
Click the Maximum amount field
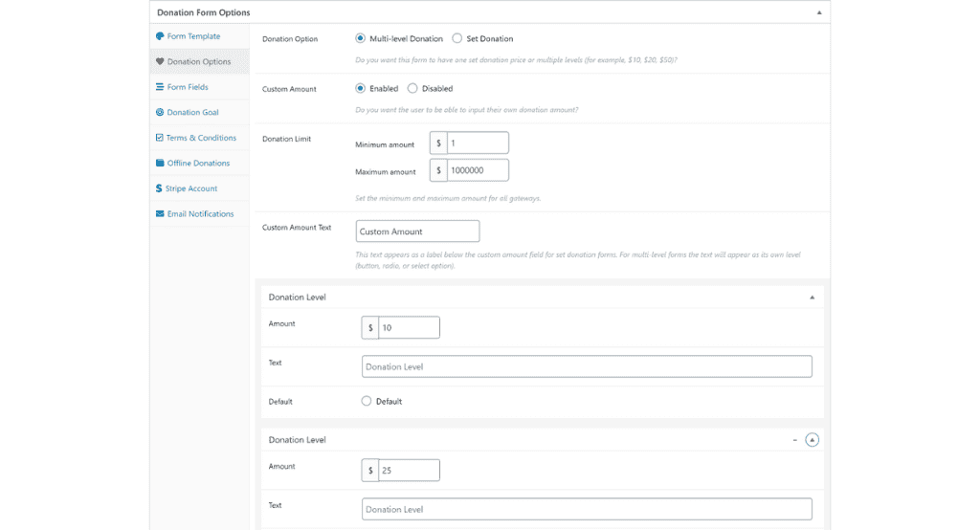(x=478, y=170)
